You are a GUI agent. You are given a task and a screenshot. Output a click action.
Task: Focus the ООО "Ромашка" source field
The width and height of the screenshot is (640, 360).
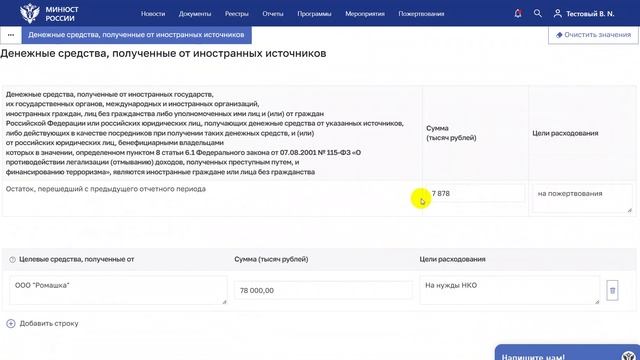coord(118,290)
